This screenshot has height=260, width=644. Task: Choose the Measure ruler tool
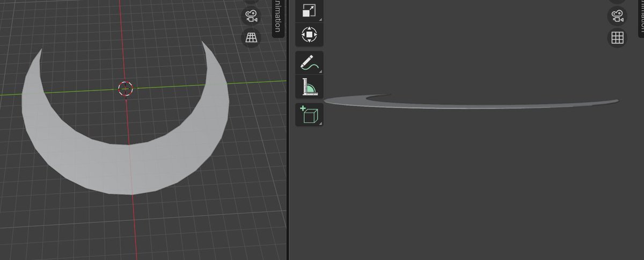click(309, 87)
